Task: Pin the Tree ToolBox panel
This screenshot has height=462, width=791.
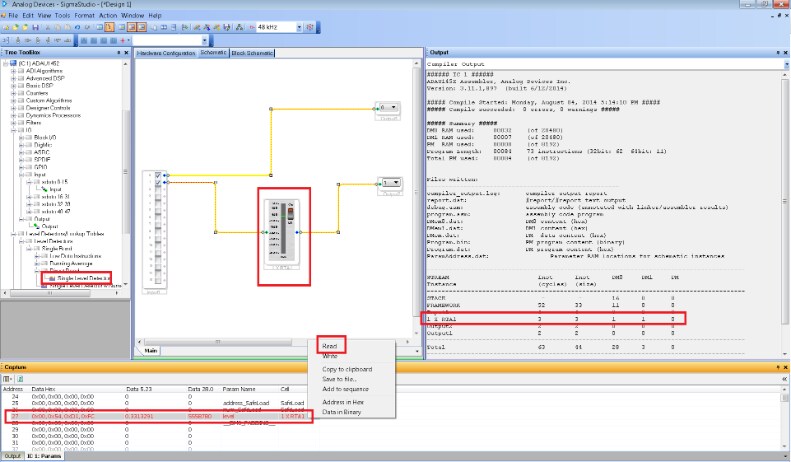Action: click(x=119, y=52)
